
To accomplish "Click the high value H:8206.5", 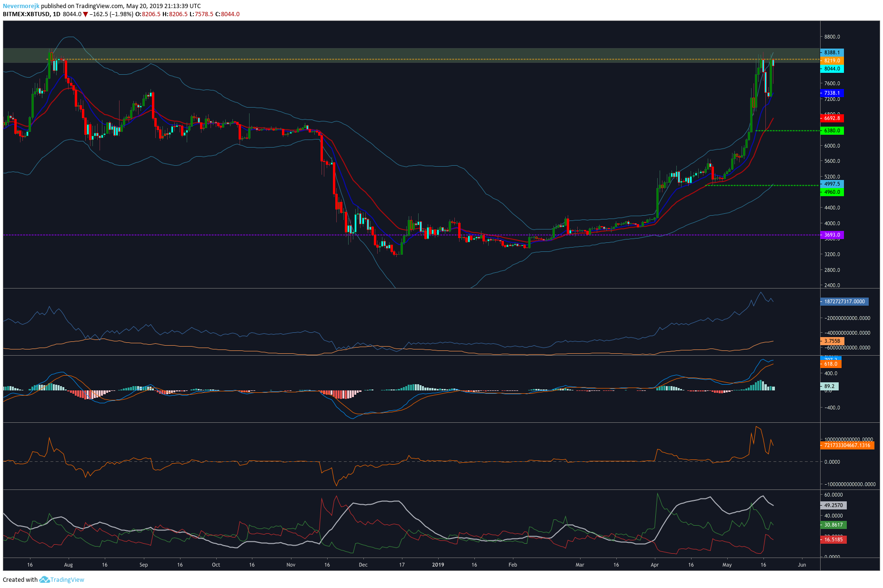I will click(x=175, y=14).
